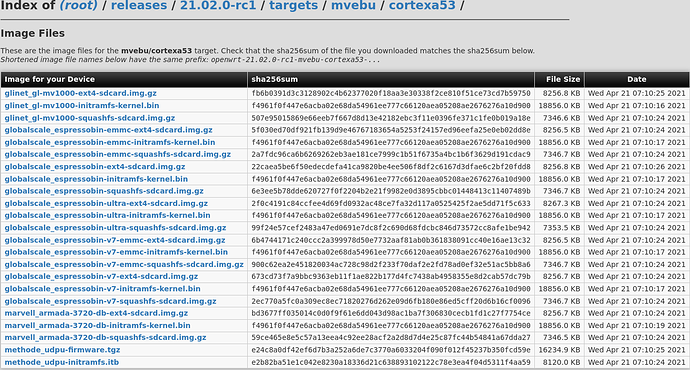Click the cortexa53 breadcrumb link
The width and height of the screenshot is (690, 370).
pos(422,5)
